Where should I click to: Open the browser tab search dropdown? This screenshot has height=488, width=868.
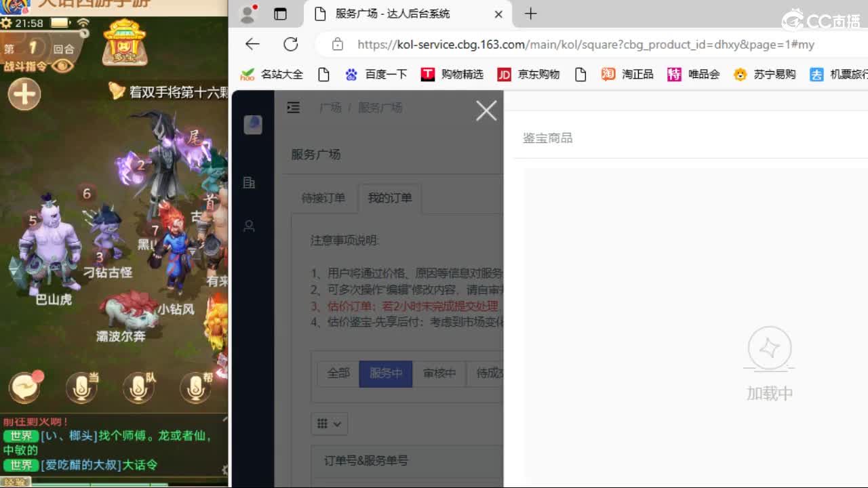(x=280, y=14)
